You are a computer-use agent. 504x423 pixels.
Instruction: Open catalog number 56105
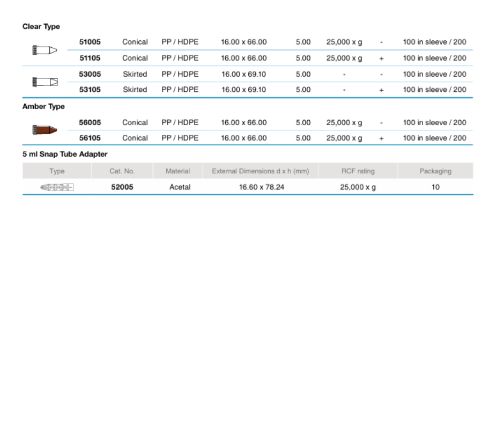90,138
